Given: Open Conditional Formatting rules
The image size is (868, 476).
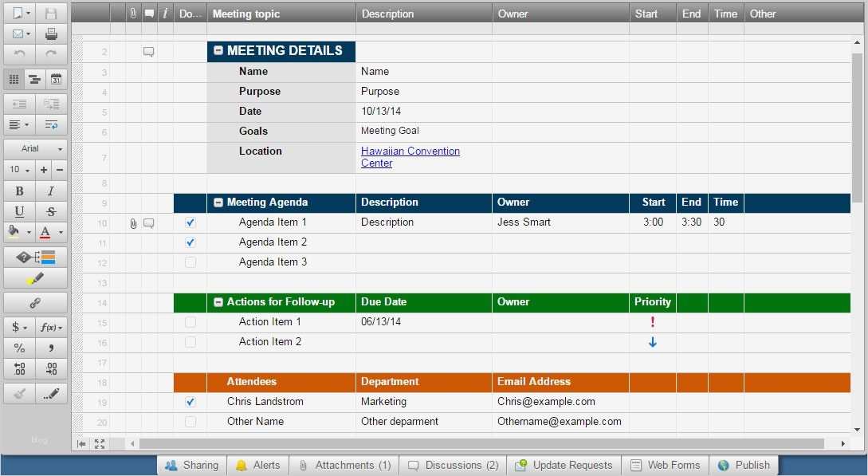Looking at the screenshot, I should (35, 258).
